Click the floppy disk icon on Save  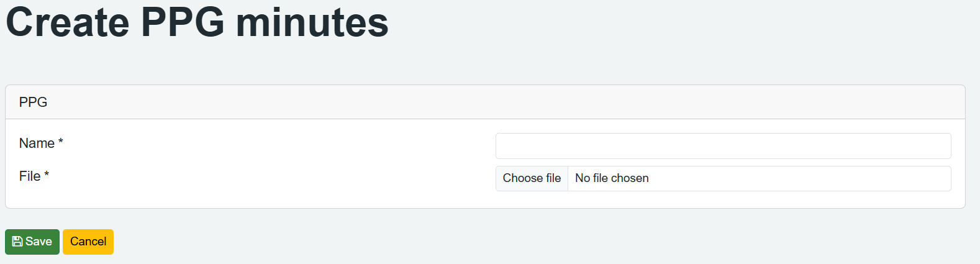17,242
